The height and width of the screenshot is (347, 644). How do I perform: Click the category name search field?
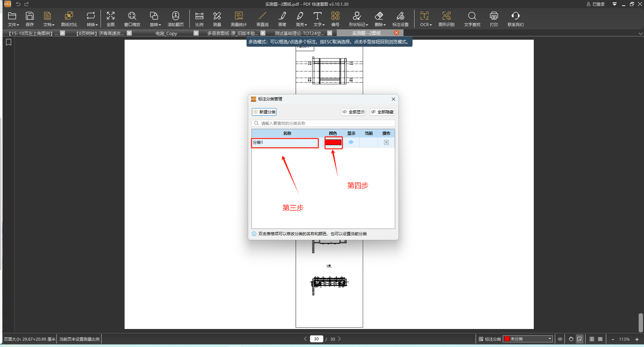323,123
